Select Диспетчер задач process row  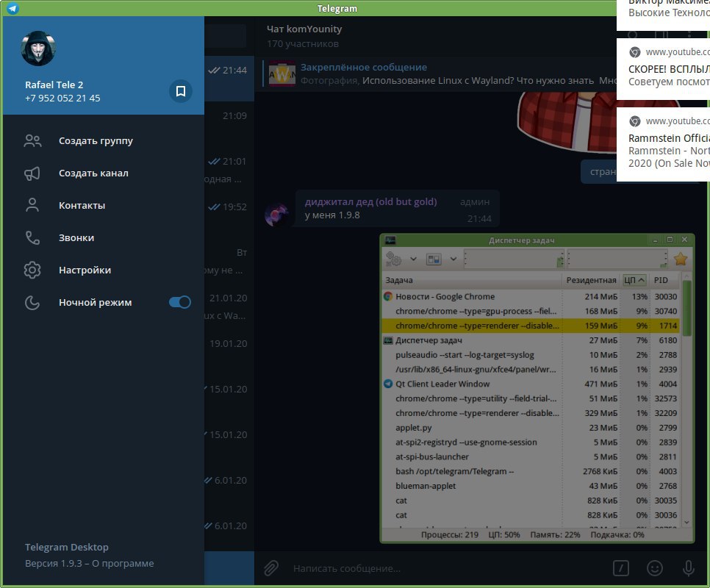(x=531, y=340)
